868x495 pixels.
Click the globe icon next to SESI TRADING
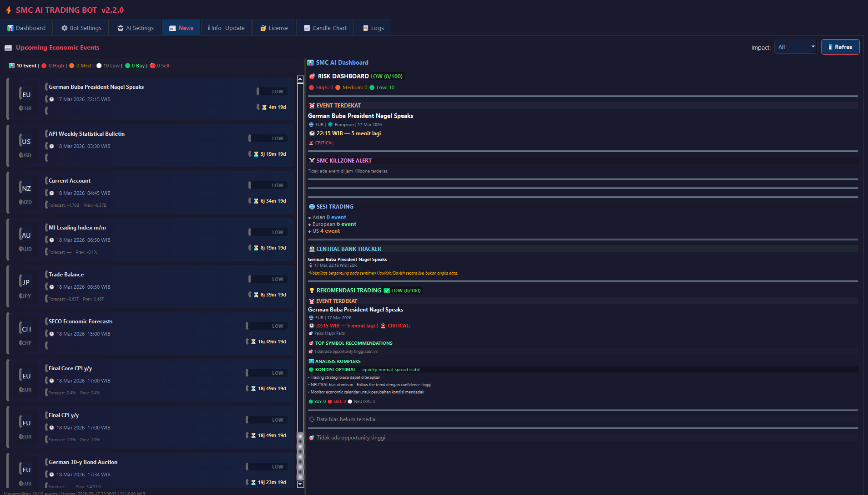[311, 206]
